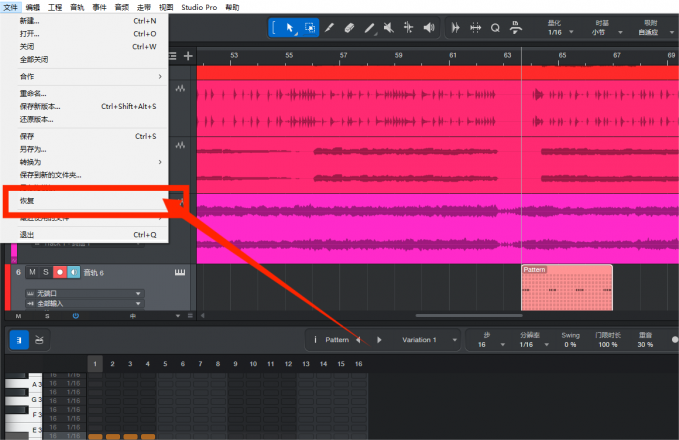Toggle record arm on track 6
This screenshot has height=440, width=679.
pyautogui.click(x=60, y=272)
